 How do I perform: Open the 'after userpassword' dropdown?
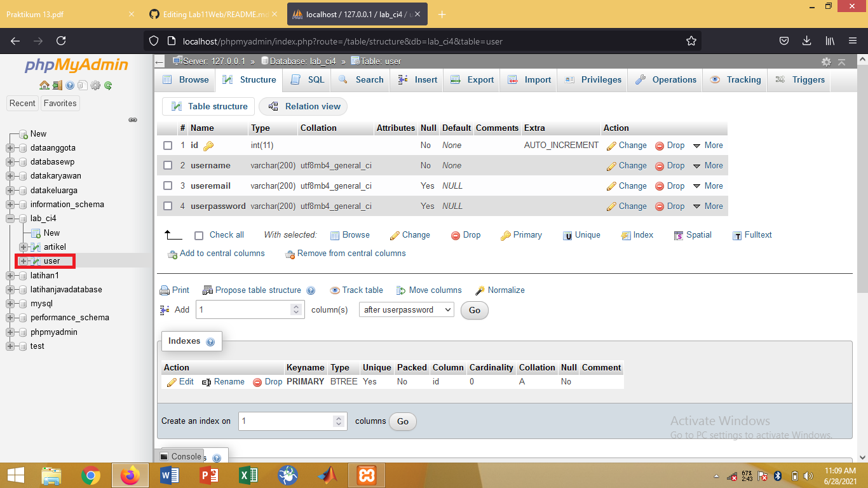tap(406, 309)
